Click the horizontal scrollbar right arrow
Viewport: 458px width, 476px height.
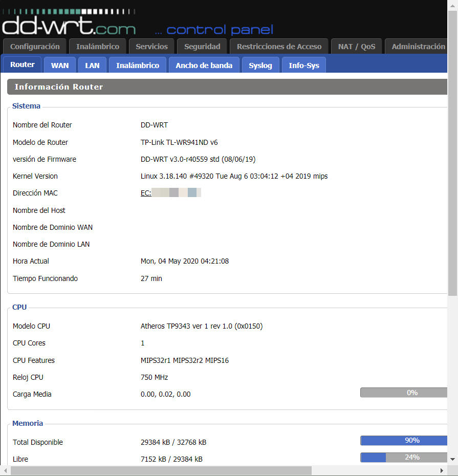click(x=442, y=470)
